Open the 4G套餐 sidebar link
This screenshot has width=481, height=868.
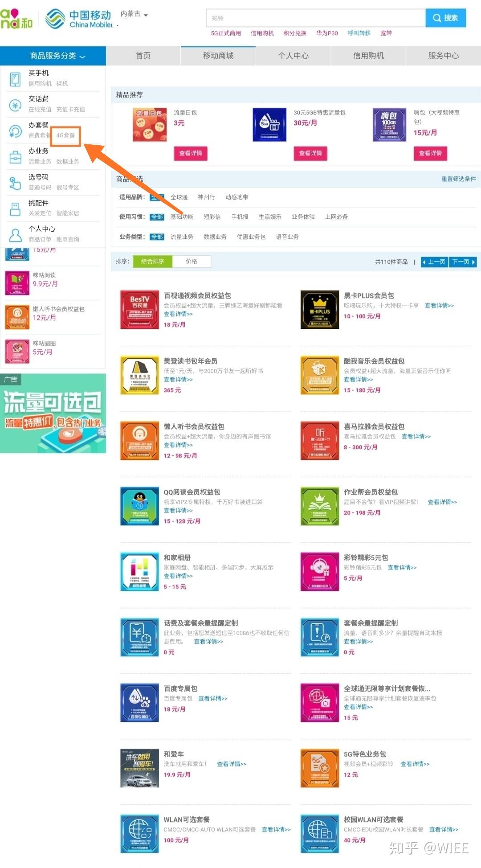click(65, 135)
